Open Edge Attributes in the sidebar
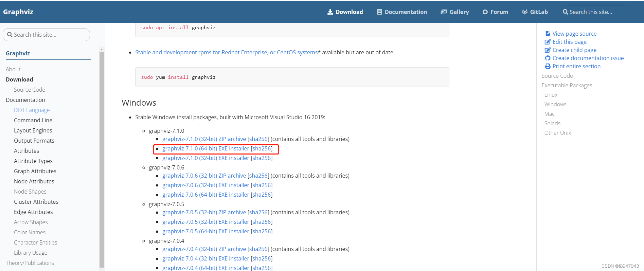Viewport: 644px width, 271px height. (33, 212)
